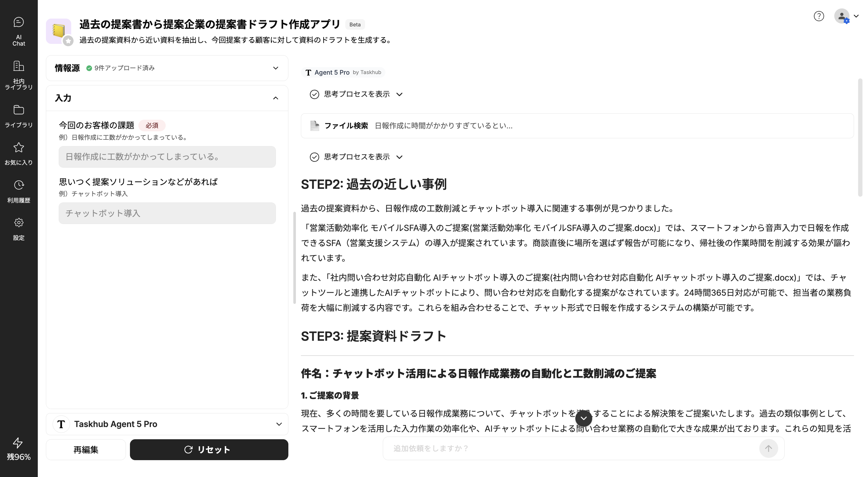Toggle favorite star on app notebook icon

tap(68, 41)
